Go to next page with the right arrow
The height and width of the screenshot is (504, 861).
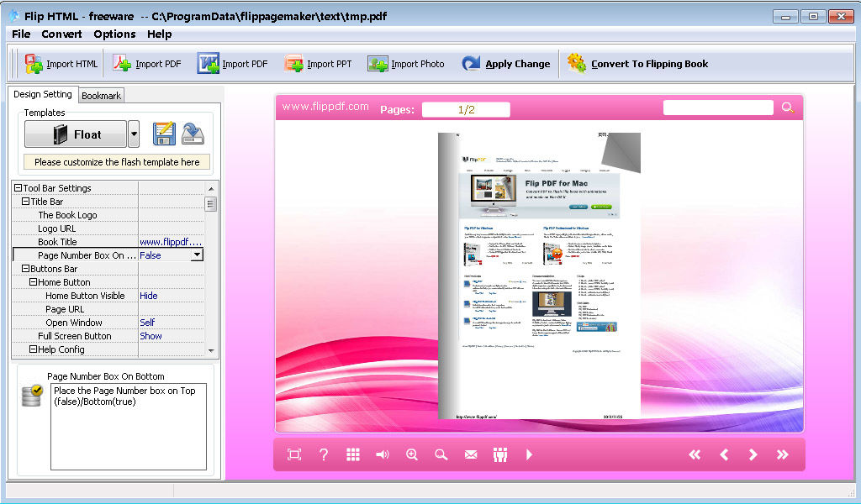point(753,454)
